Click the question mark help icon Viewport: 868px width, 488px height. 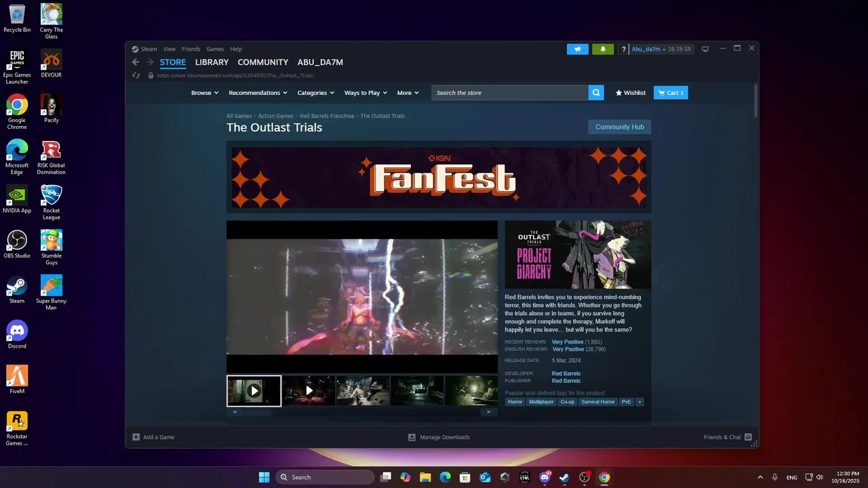click(623, 49)
